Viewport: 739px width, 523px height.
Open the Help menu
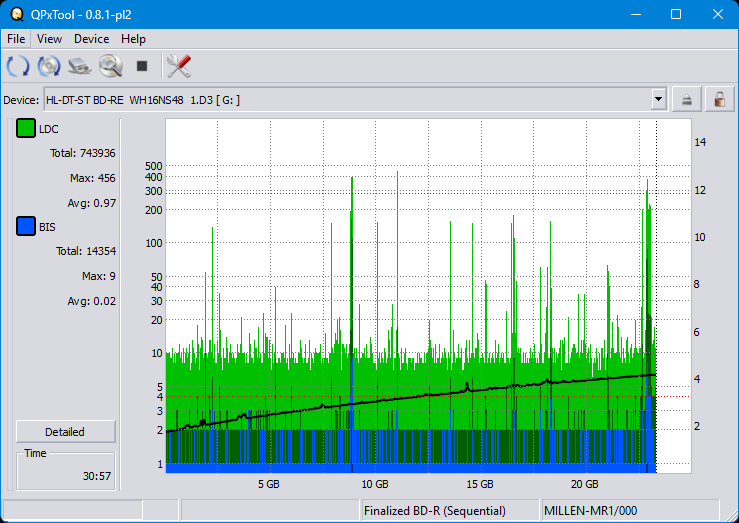(133, 39)
